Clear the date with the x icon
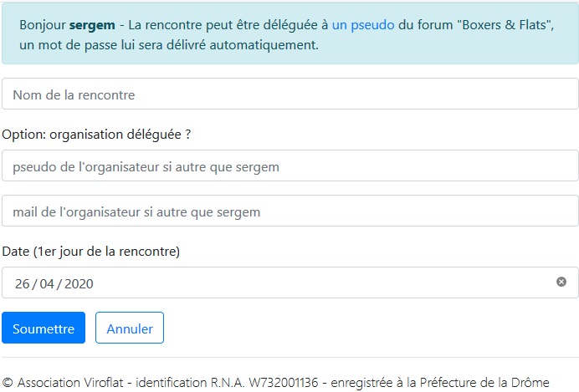 (x=561, y=283)
